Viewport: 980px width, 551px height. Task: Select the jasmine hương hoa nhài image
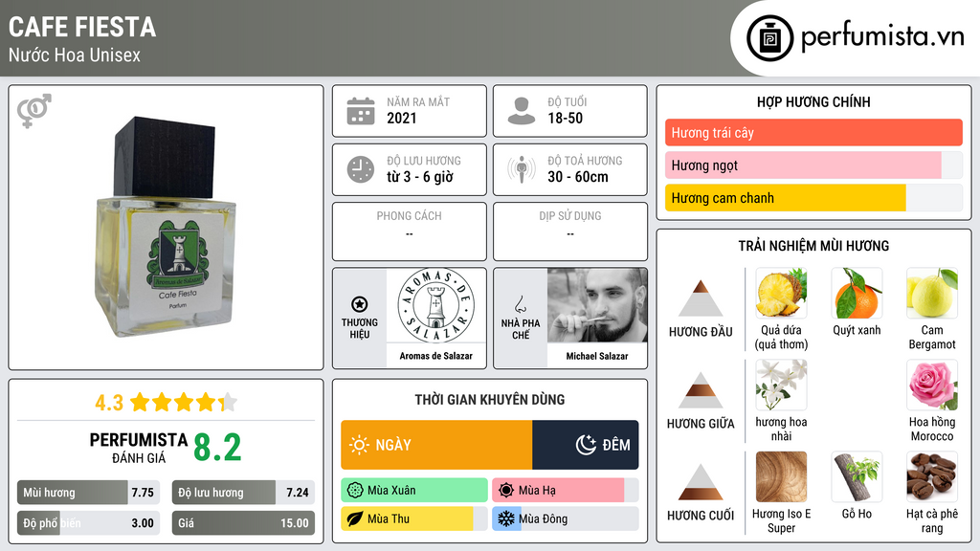[781, 386]
